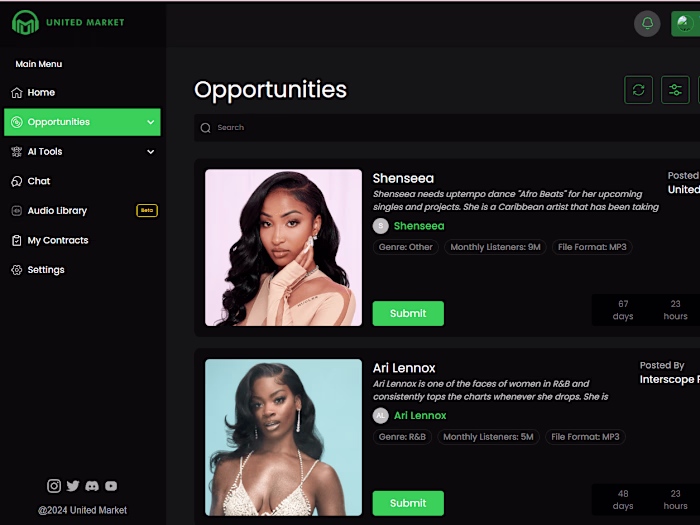Open the user profile avatar

pos(685,24)
